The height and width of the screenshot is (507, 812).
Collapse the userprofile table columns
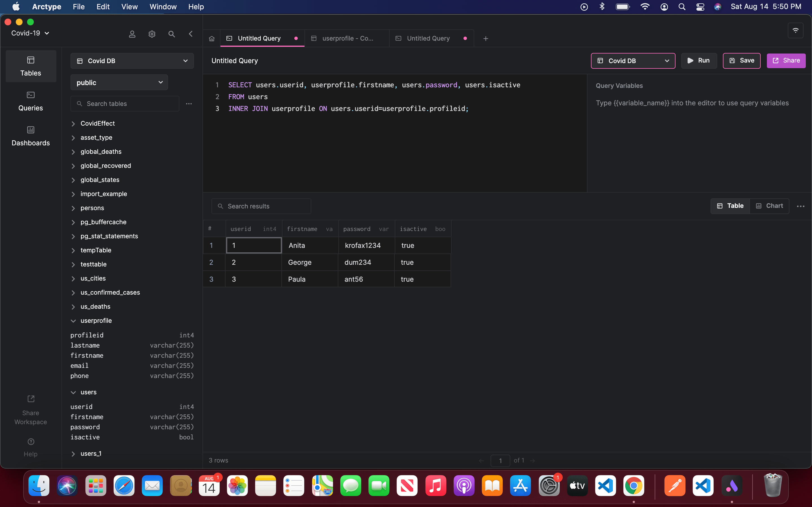click(x=73, y=321)
